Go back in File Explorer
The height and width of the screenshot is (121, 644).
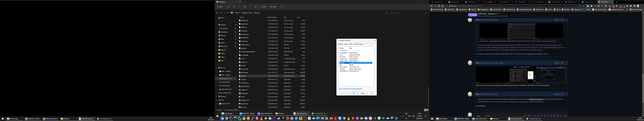click(x=217, y=13)
